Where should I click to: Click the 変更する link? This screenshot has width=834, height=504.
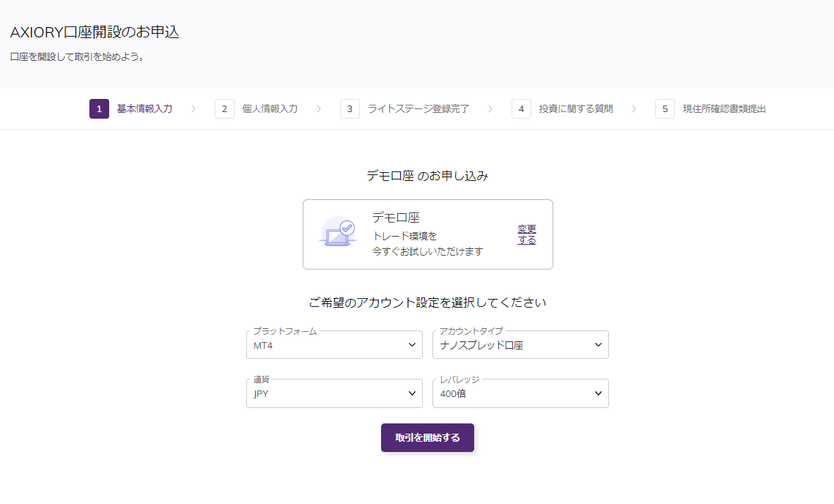click(x=527, y=234)
